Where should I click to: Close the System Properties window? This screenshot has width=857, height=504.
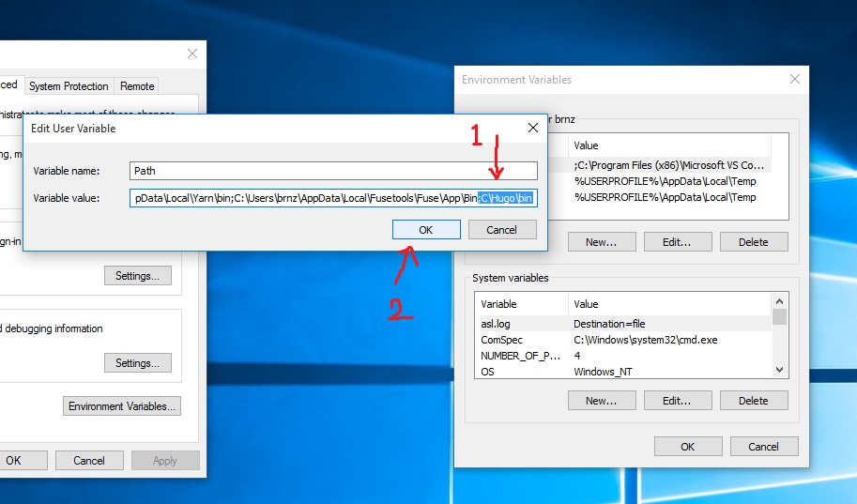192,53
